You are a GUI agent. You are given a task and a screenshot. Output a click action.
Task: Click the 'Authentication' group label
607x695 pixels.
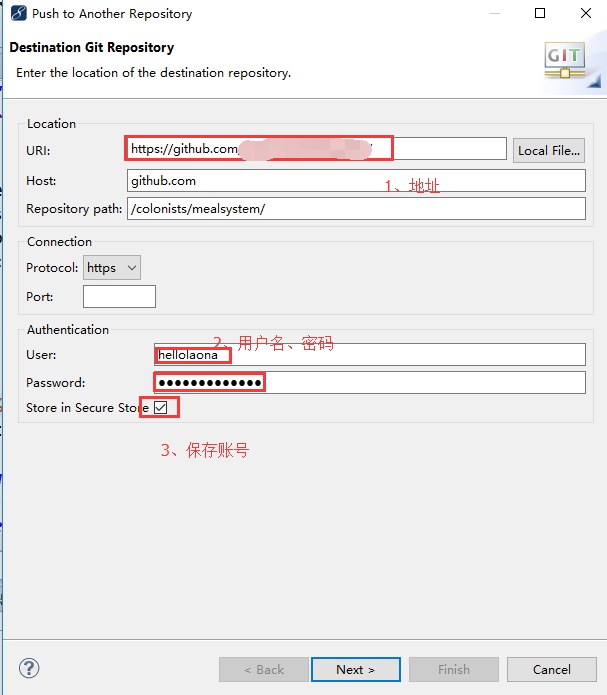pos(68,330)
